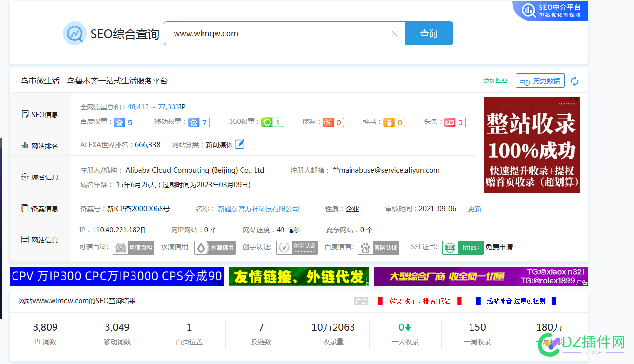Open the CPV 万IP300 blue banner ad
634x364 pixels.
pyautogui.click(x=117, y=276)
